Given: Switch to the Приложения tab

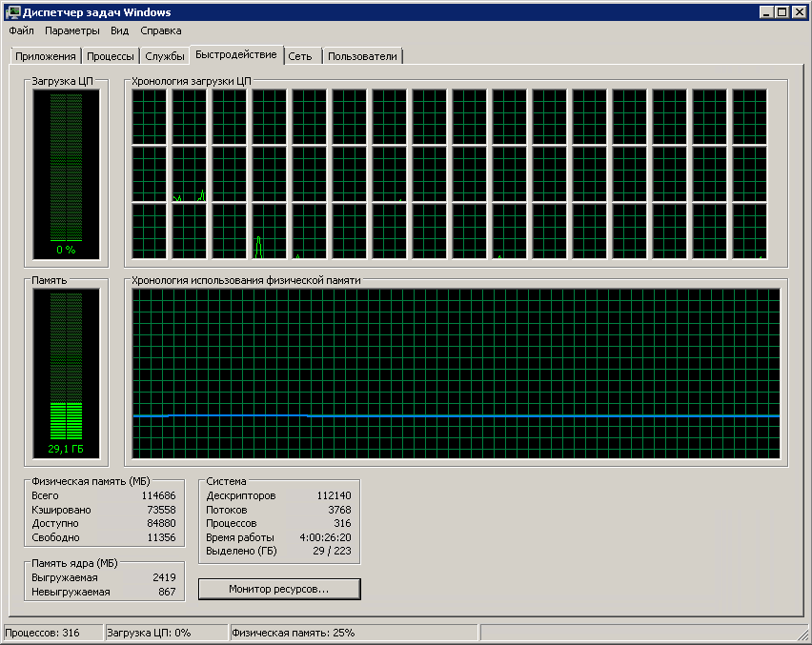Looking at the screenshot, I should (x=46, y=56).
